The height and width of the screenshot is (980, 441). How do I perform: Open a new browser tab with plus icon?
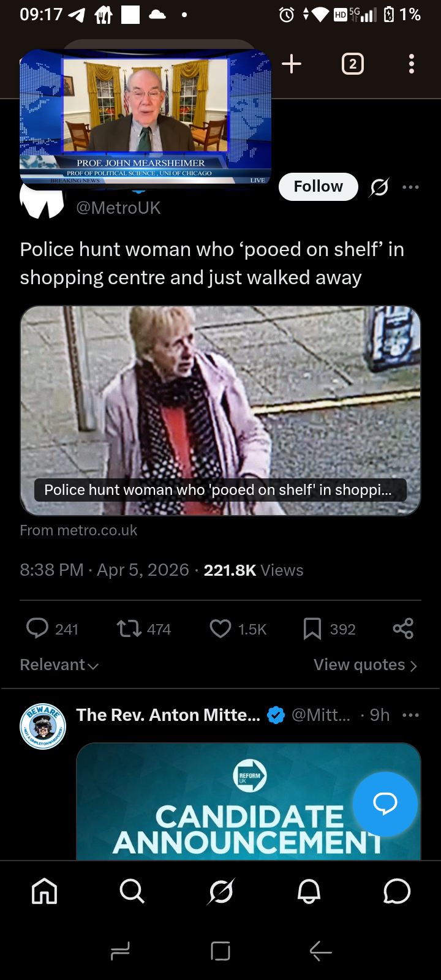(x=292, y=64)
